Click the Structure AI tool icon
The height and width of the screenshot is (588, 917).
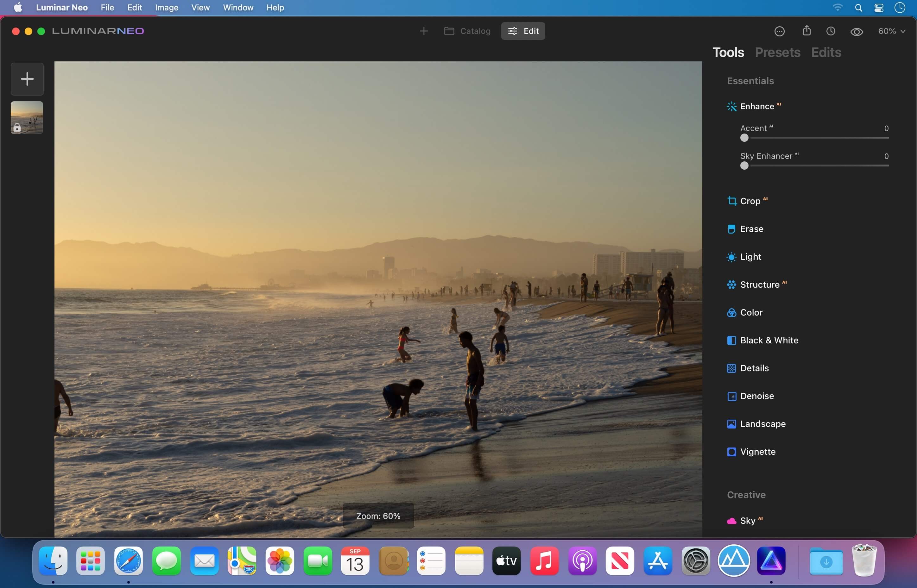pyautogui.click(x=731, y=285)
